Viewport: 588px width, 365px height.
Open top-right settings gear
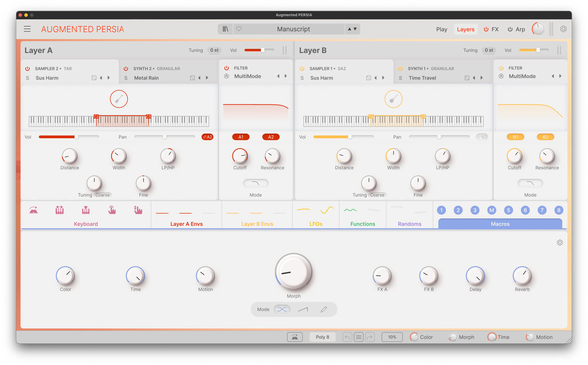click(x=563, y=29)
